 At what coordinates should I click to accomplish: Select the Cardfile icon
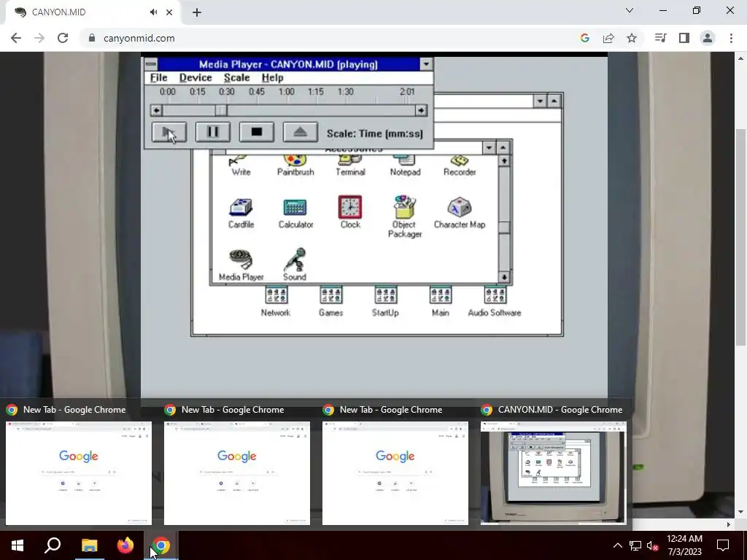tap(241, 212)
